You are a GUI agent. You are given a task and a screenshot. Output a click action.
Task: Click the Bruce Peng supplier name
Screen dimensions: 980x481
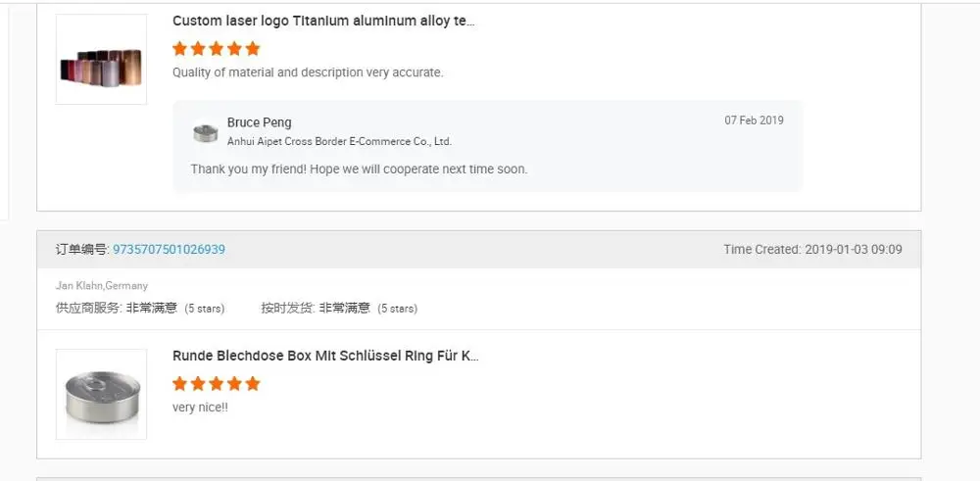(258, 122)
